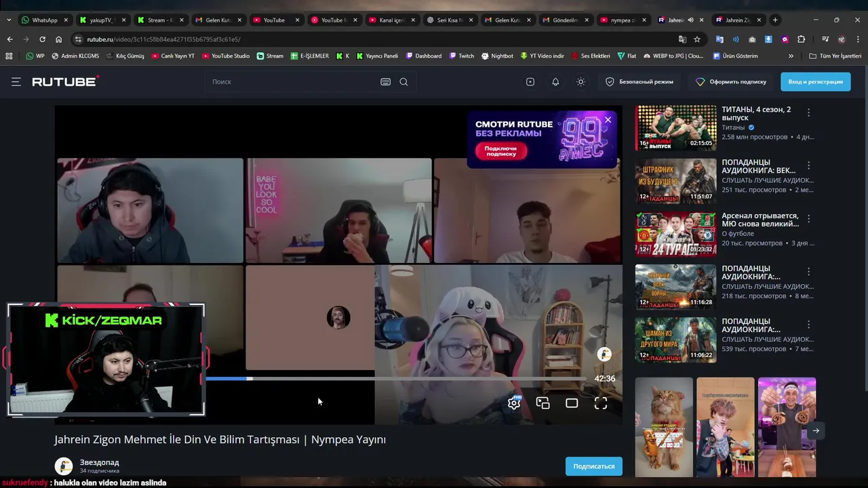868x488 pixels.
Task: Open the tab search dropdown arrow
Action: tap(8, 20)
